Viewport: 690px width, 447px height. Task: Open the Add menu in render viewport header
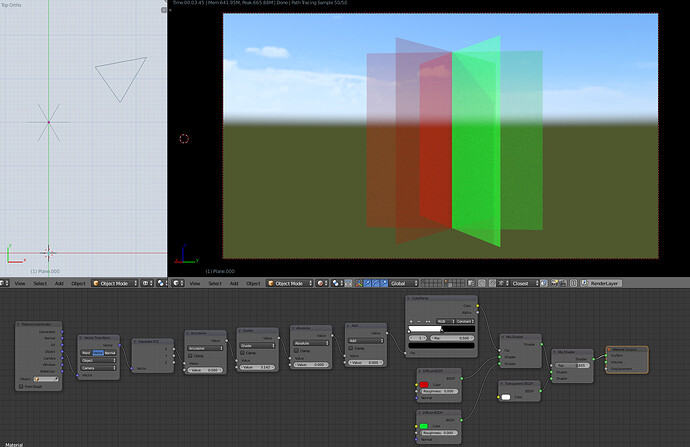pos(234,283)
